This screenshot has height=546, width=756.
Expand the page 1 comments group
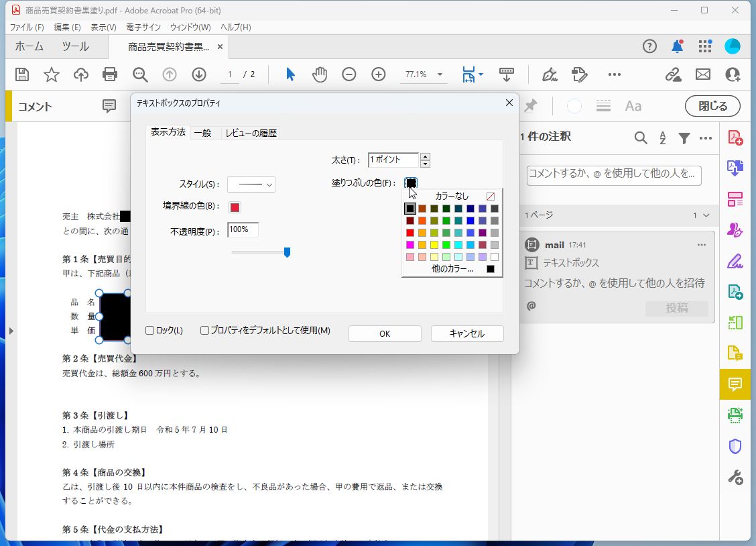tap(706, 215)
